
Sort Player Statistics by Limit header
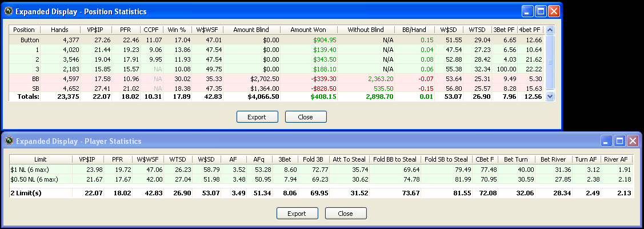[x=41, y=159]
